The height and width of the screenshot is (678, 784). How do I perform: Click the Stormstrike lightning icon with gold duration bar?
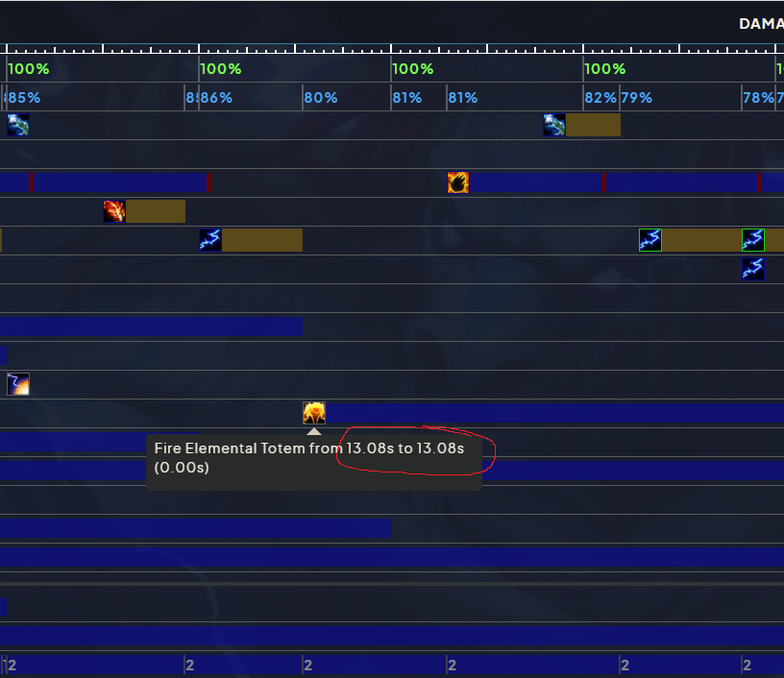click(209, 239)
